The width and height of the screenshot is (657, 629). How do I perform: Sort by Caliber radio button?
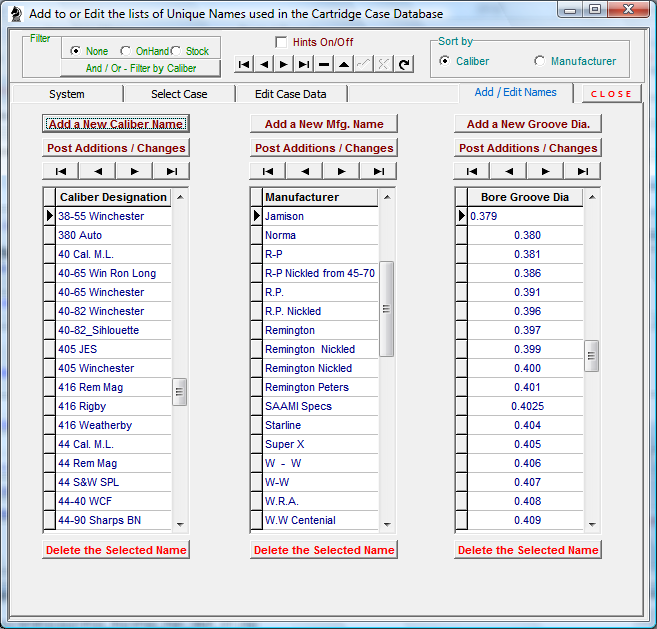point(445,61)
